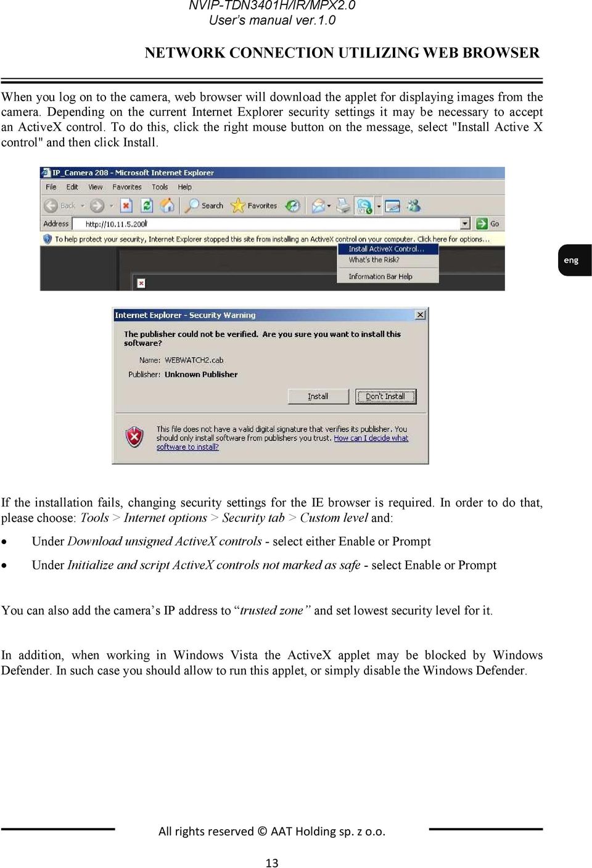Click the highlighted ICQ toolbar icon

364,205
